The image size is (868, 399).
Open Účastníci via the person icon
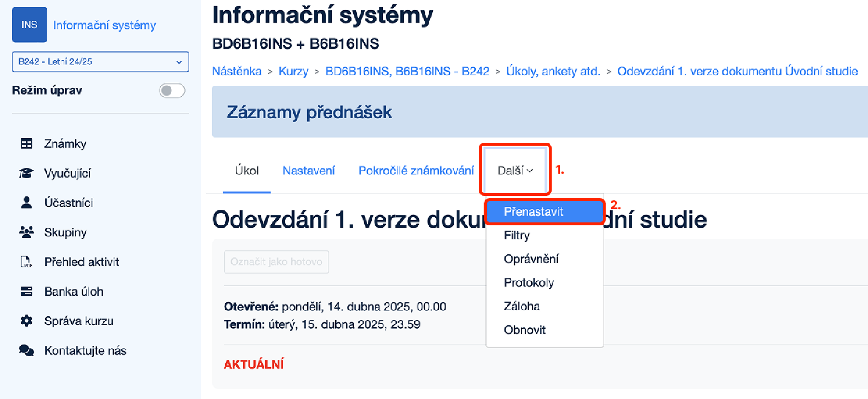pos(27,203)
